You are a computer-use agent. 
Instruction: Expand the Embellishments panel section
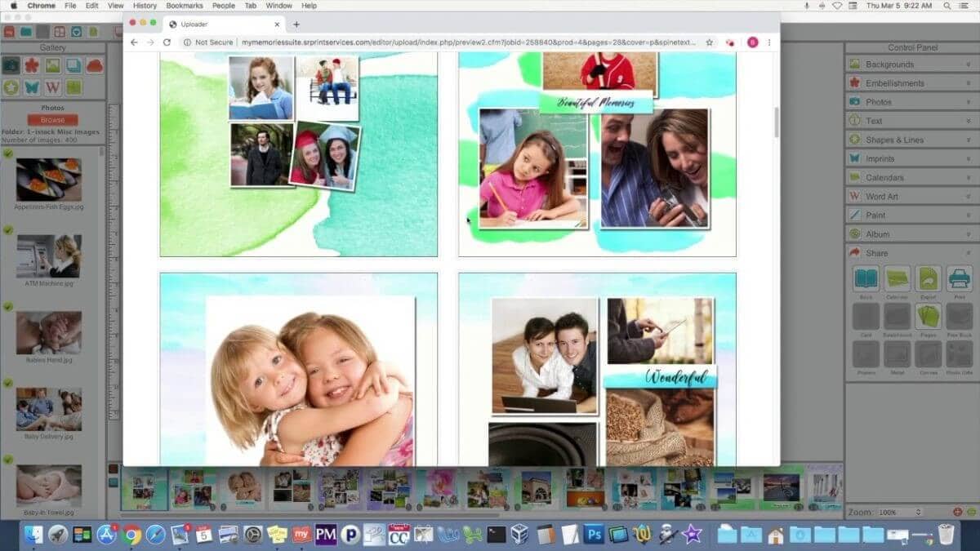point(911,82)
